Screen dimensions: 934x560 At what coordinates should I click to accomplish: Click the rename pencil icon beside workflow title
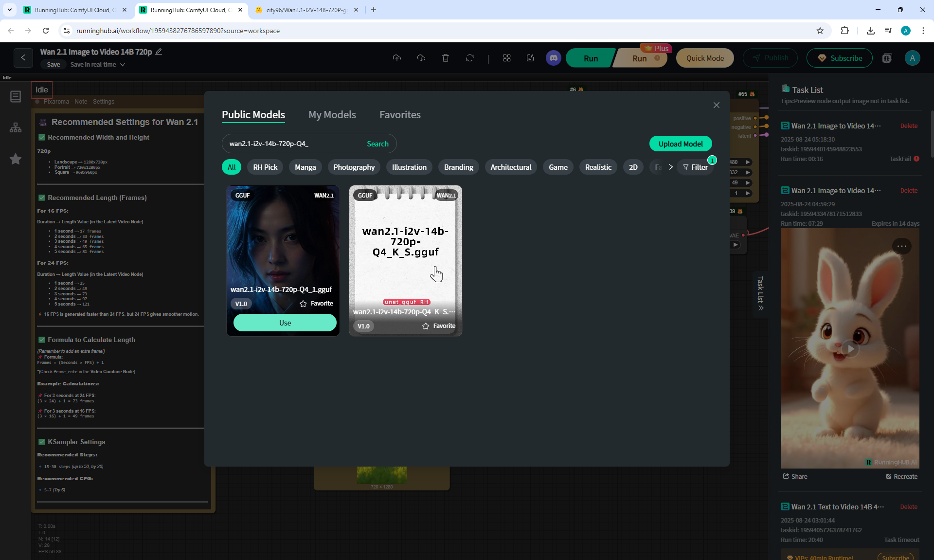159,52
